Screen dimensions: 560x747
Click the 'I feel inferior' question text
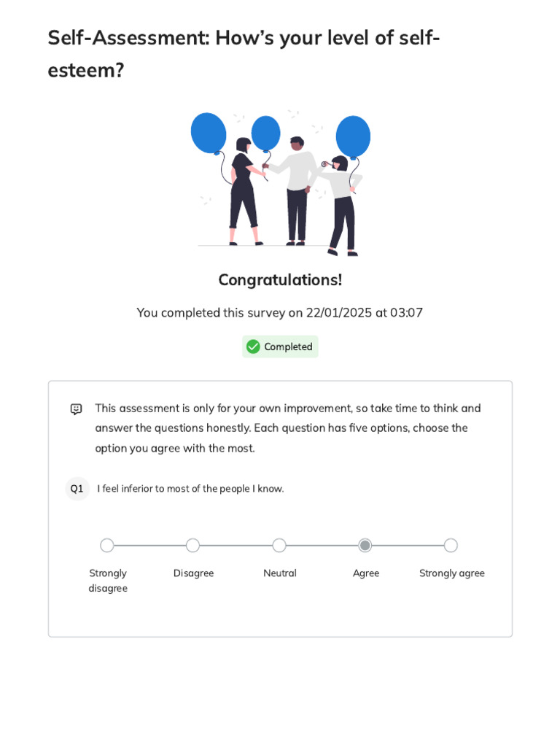click(190, 489)
